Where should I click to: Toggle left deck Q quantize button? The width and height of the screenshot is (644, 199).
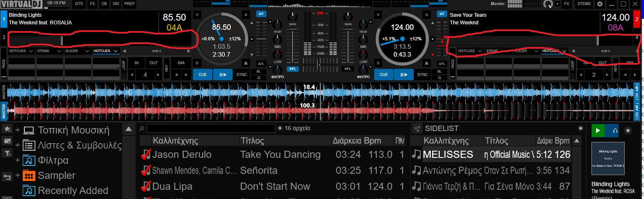coord(259,77)
